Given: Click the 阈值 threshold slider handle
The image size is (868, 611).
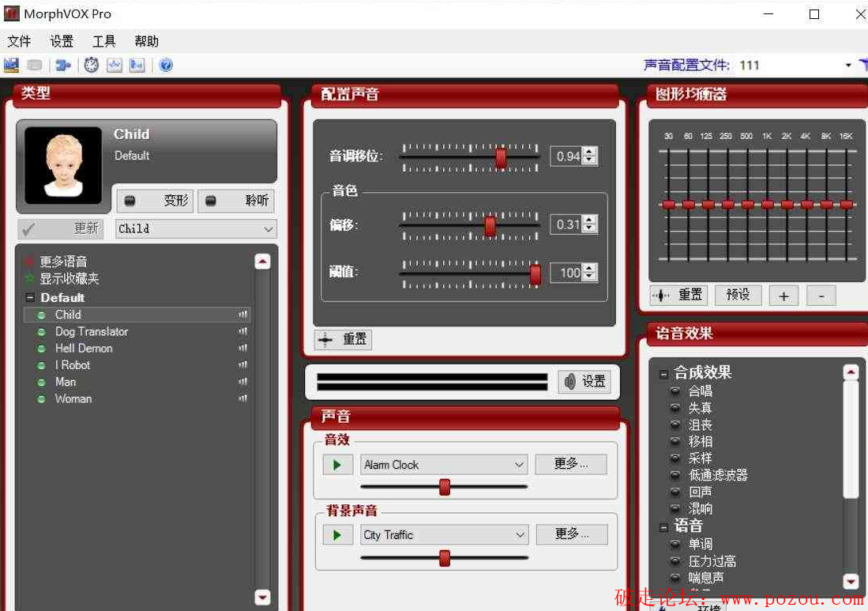Looking at the screenshot, I should [535, 275].
